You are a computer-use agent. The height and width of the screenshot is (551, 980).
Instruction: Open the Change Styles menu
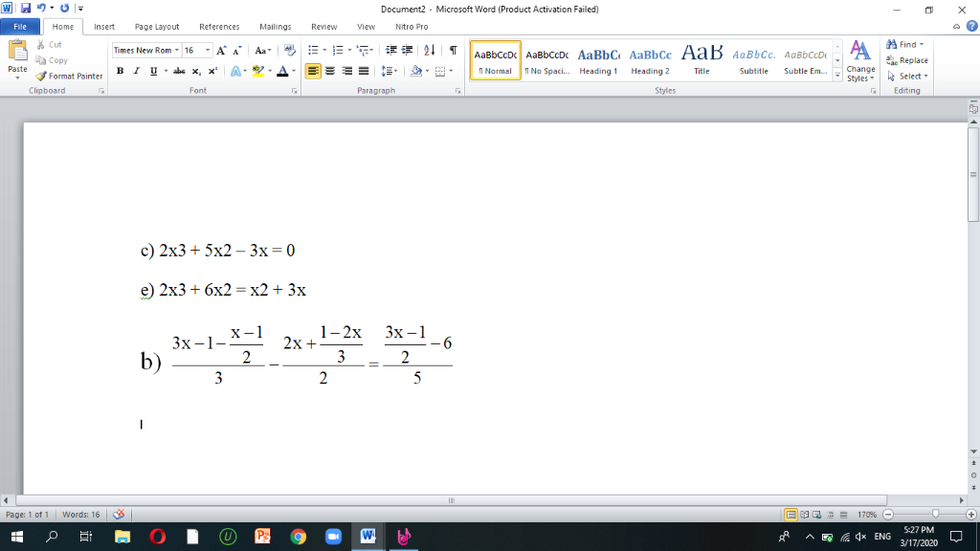click(x=860, y=61)
